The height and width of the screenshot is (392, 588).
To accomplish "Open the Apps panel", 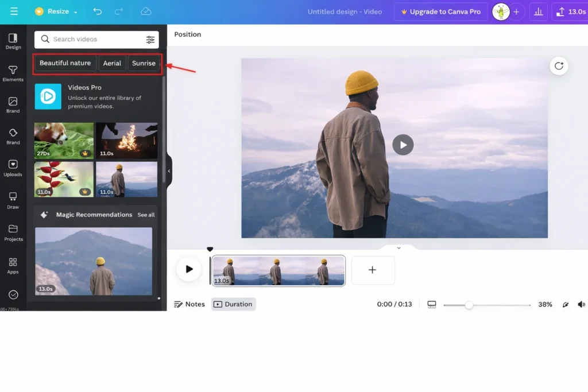I will point(13,265).
